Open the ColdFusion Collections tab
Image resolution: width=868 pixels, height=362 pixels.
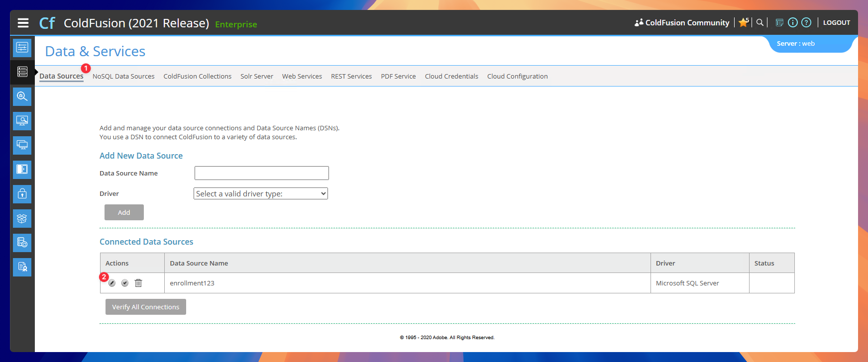coord(198,76)
